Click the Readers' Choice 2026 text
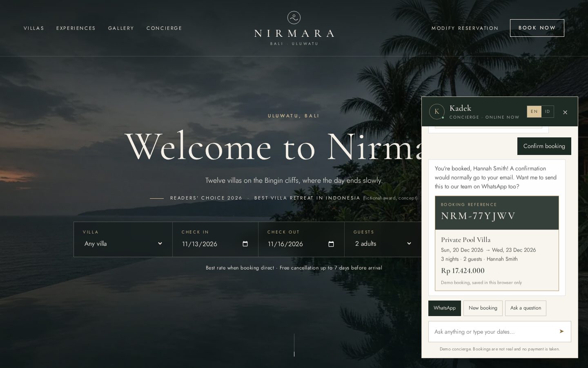 pyautogui.click(x=206, y=198)
